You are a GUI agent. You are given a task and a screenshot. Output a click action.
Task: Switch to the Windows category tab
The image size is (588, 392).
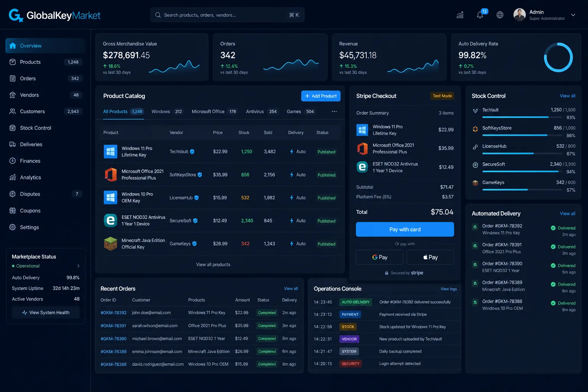coord(167,111)
